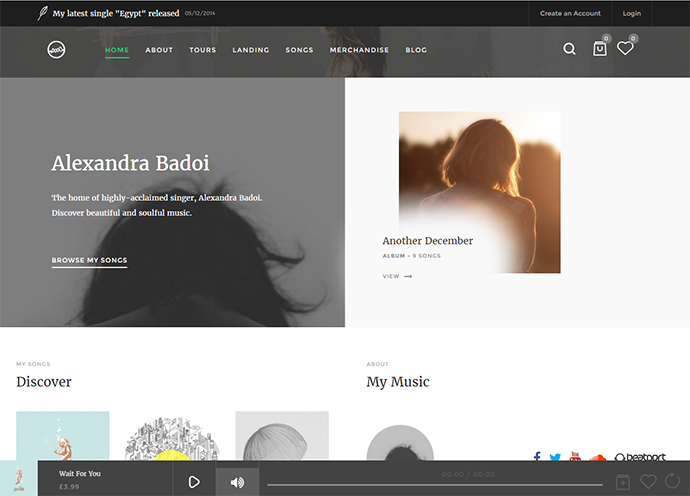The height and width of the screenshot is (496, 690).
Task: Open the latest single Egypt announcement
Action: [116, 13]
